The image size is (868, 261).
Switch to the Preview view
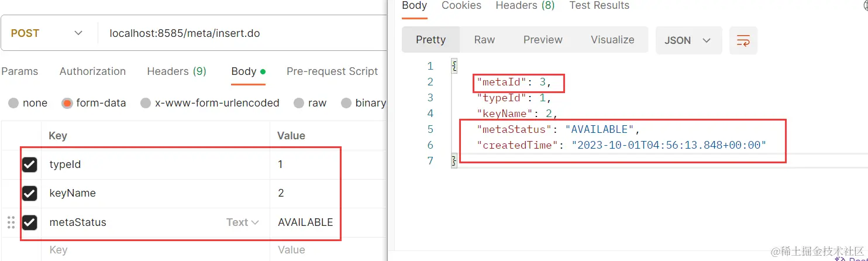pyautogui.click(x=543, y=40)
